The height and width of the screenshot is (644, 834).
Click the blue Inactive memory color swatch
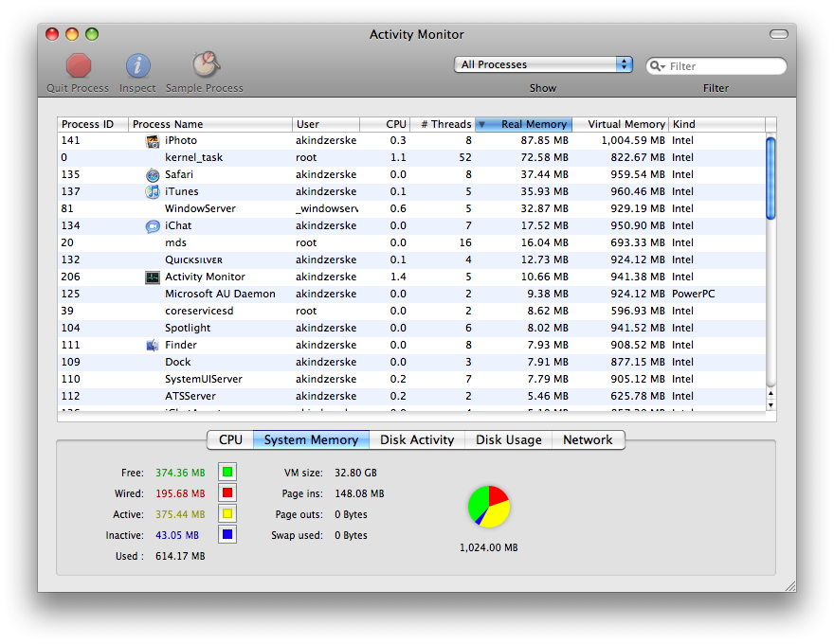pos(227,534)
